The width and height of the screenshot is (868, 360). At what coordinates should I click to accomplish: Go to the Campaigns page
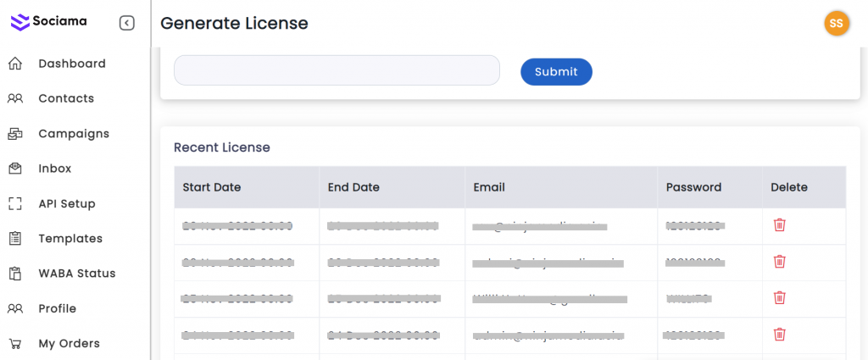coord(74,134)
